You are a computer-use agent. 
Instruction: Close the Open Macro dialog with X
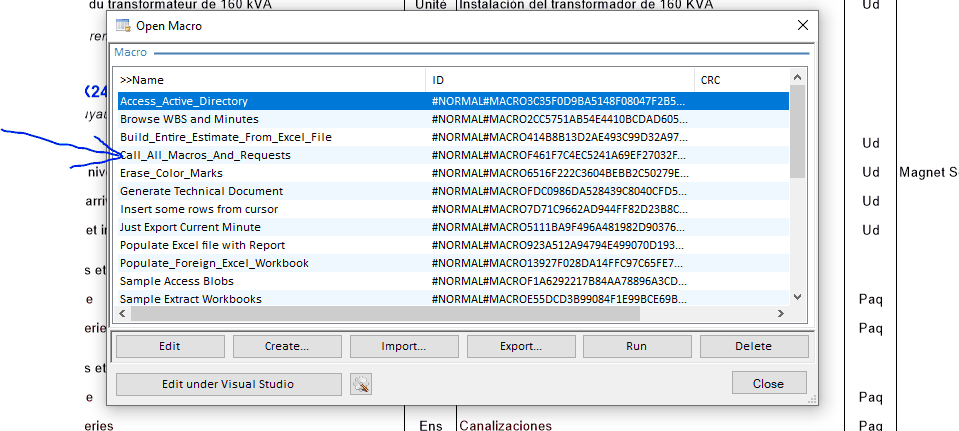pyautogui.click(x=802, y=25)
